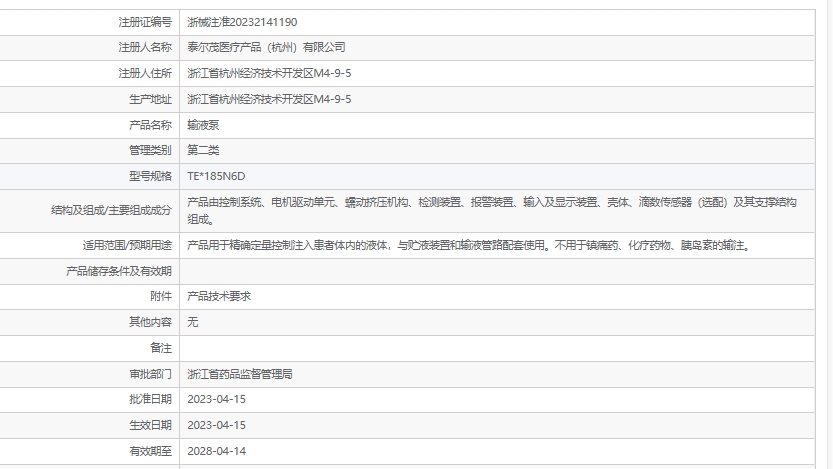Viewport: 833px width, 469px height.
Task: Click the 注册人住所 row label
Action: 145,73
